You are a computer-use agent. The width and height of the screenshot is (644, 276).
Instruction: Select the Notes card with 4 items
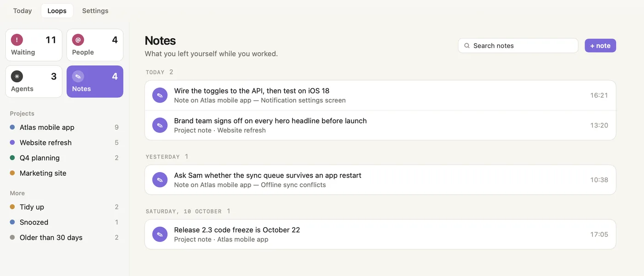pyautogui.click(x=95, y=81)
